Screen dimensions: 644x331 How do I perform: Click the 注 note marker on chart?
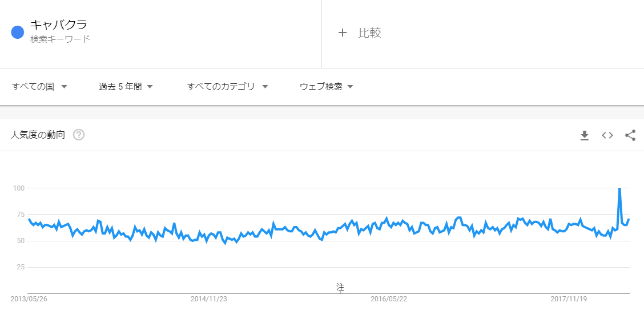[340, 287]
